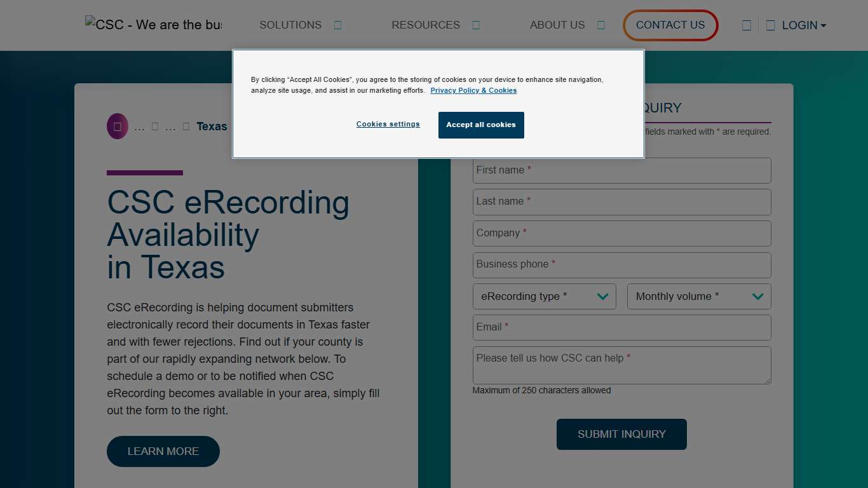Viewport: 868px width, 488px height.
Task: Click the search icon in the top navigation
Action: click(746, 25)
